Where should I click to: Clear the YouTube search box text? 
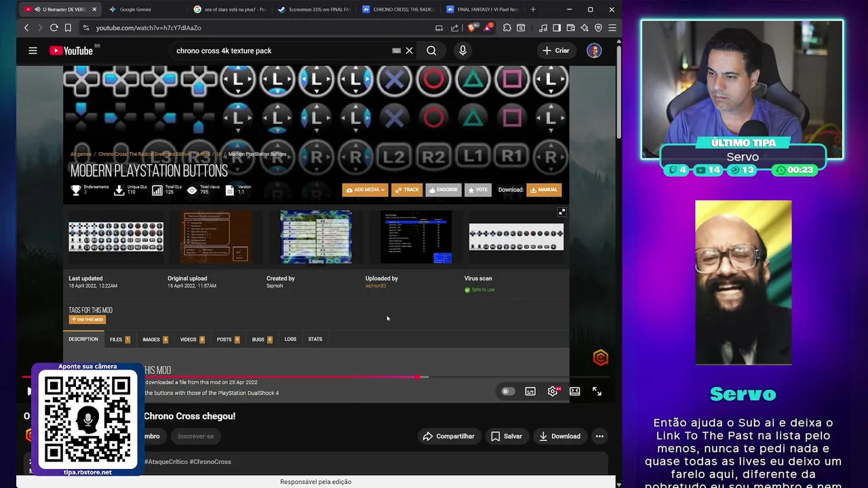point(409,50)
